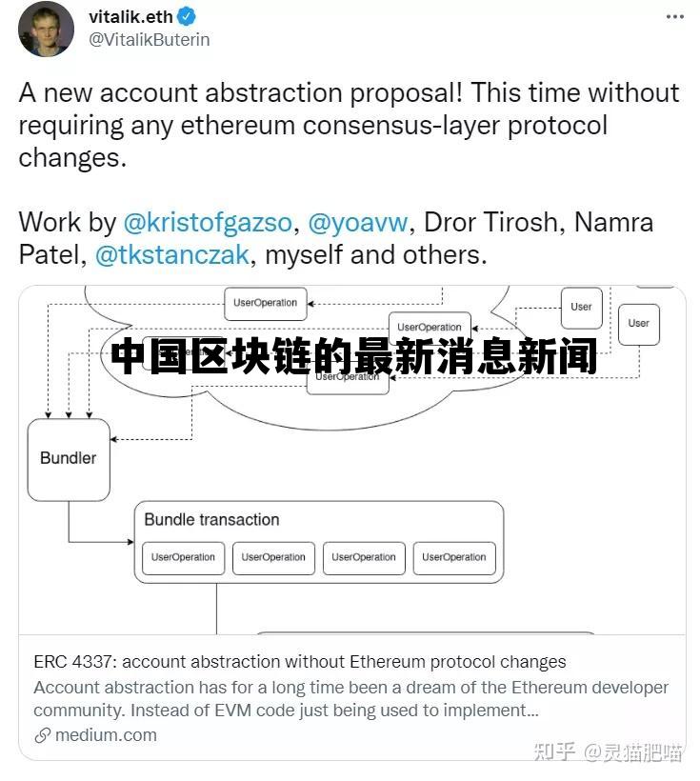700x781 pixels.
Task: Open the @kristofgazso profile link
Action: [207, 222]
